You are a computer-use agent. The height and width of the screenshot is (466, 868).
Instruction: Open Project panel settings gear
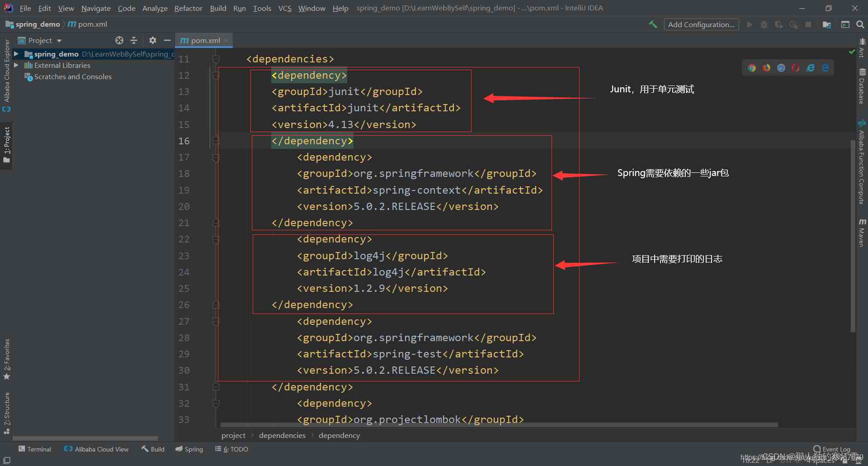click(x=153, y=40)
